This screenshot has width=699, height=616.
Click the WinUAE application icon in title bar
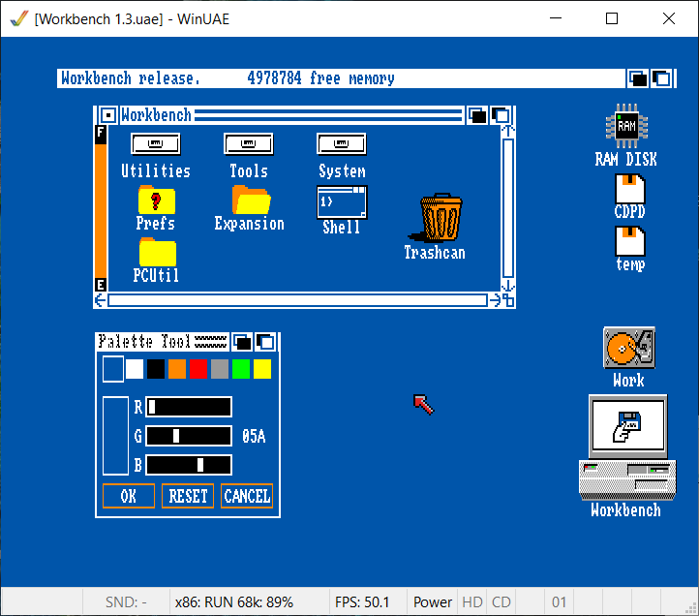click(18, 18)
